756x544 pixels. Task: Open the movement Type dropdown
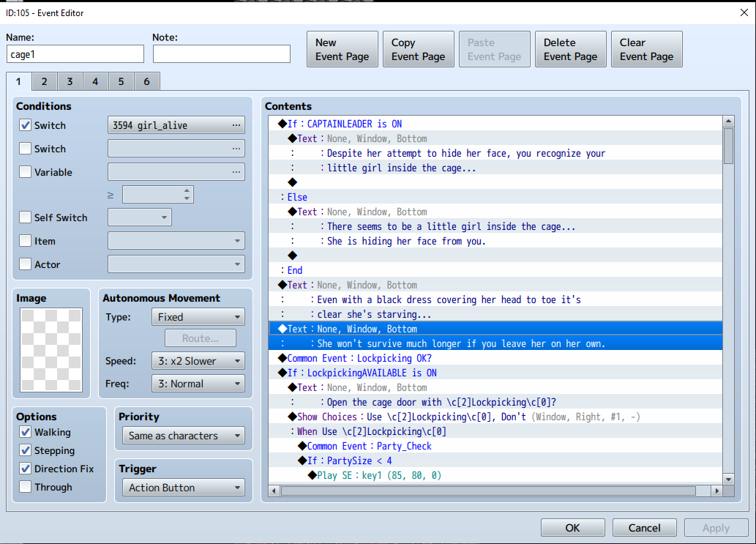198,317
